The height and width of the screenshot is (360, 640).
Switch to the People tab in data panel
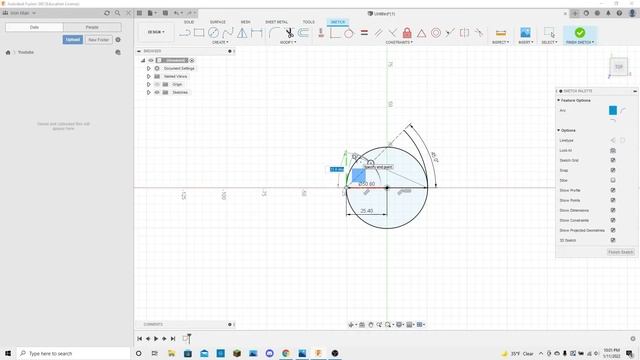[92, 27]
